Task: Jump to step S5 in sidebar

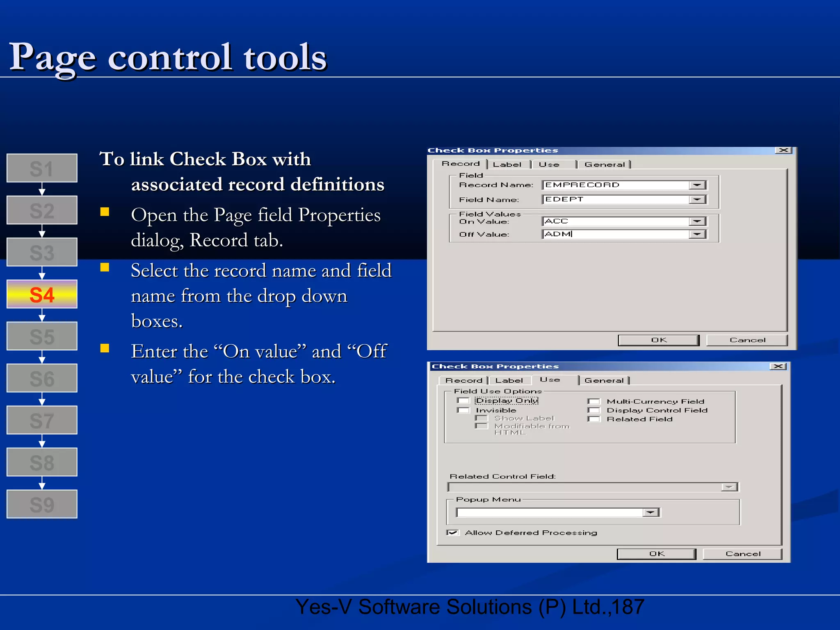Action: (42, 336)
